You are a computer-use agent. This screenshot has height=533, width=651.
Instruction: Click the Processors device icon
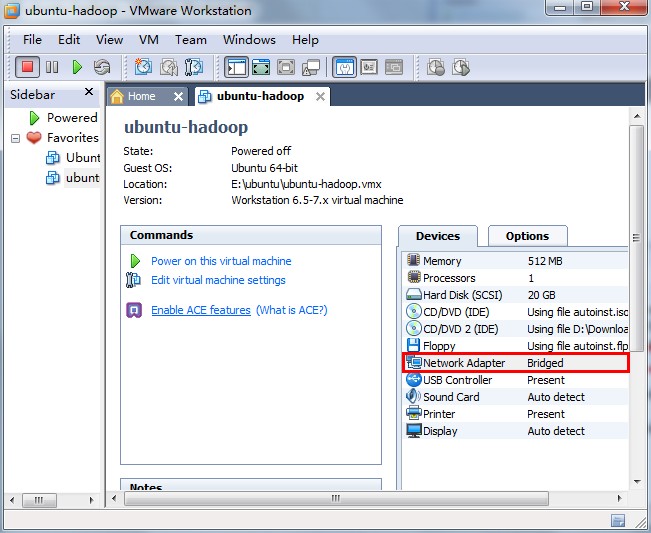pos(414,277)
